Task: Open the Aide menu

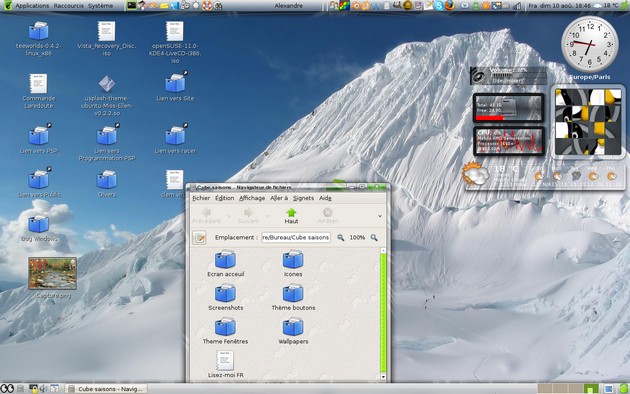Action: point(325,198)
